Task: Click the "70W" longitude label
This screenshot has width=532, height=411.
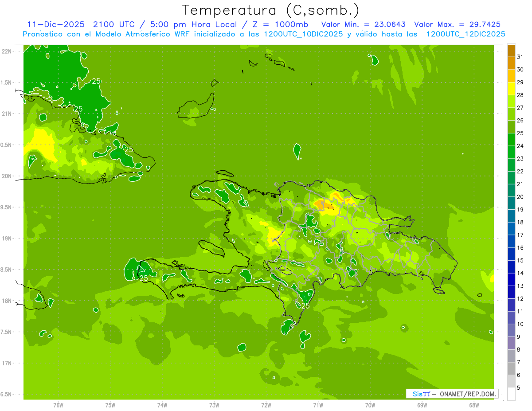Action: [370, 405]
